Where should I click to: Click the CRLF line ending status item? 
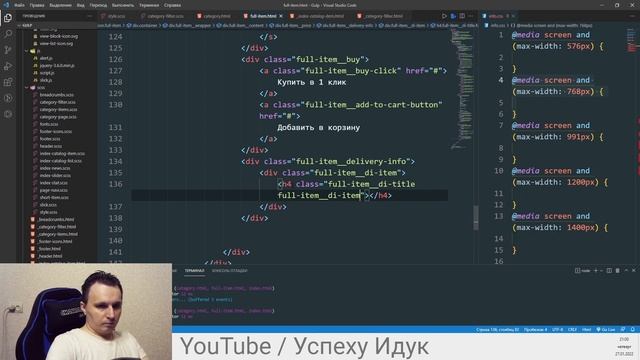click(572, 329)
